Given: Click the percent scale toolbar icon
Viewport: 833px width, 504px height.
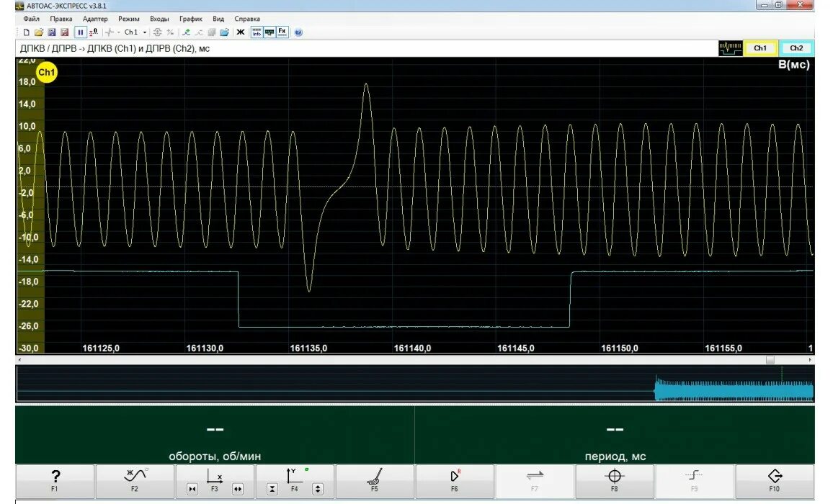Looking at the screenshot, I should [x=171, y=32].
